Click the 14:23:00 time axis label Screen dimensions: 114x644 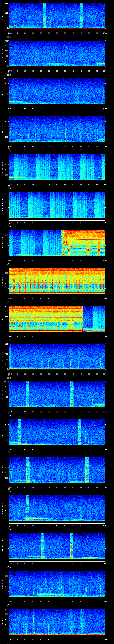pos(9,298)
